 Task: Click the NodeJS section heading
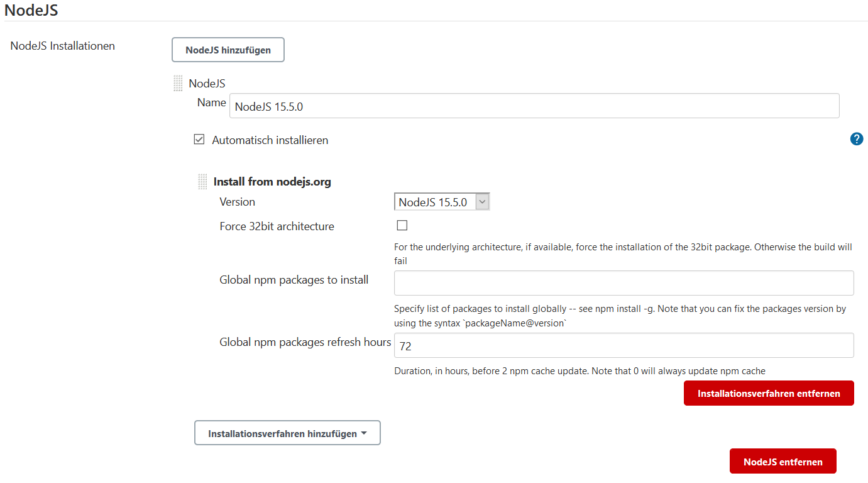[31, 10]
